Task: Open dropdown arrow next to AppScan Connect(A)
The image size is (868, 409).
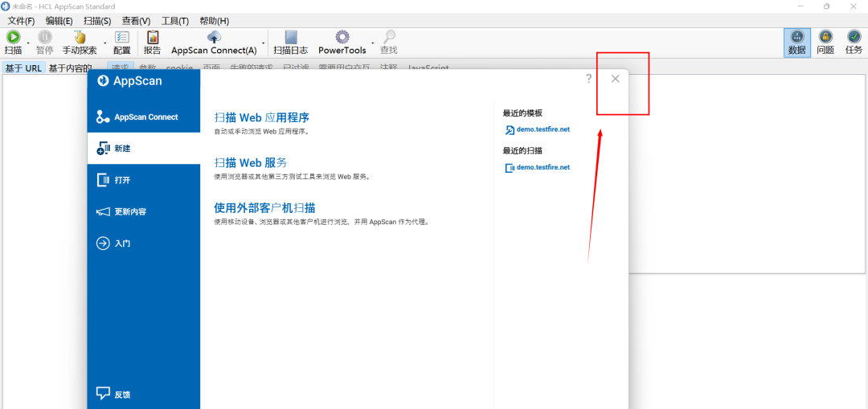Action: point(263,43)
